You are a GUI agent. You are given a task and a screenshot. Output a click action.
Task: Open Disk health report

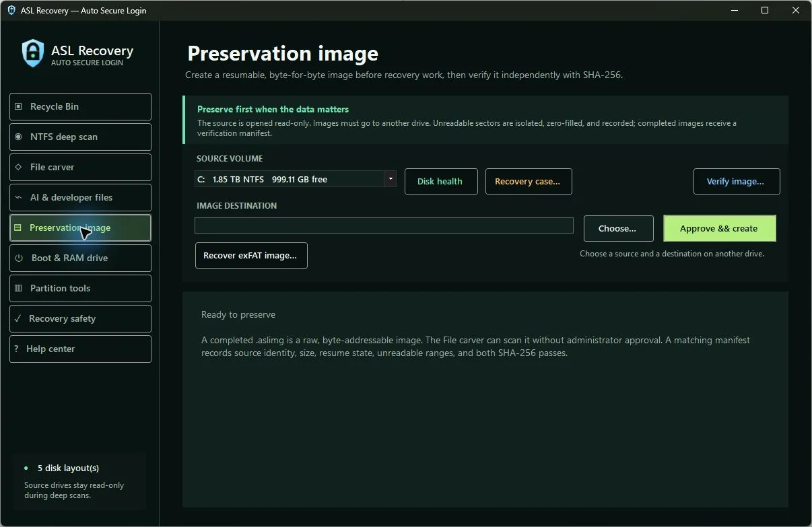click(440, 181)
